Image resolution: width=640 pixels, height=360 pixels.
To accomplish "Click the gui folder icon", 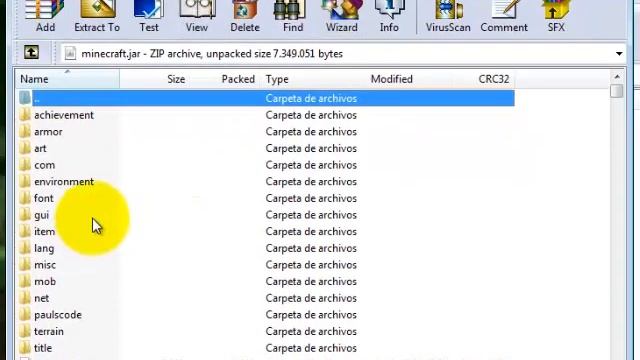I will 25,215.
